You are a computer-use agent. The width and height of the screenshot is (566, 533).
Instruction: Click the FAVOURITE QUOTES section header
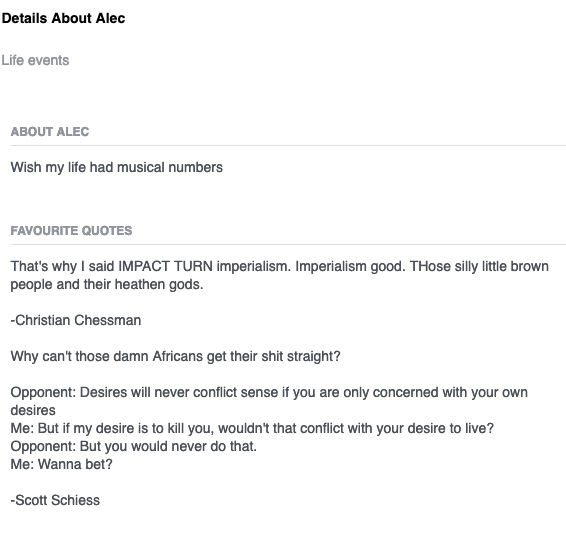tap(71, 231)
